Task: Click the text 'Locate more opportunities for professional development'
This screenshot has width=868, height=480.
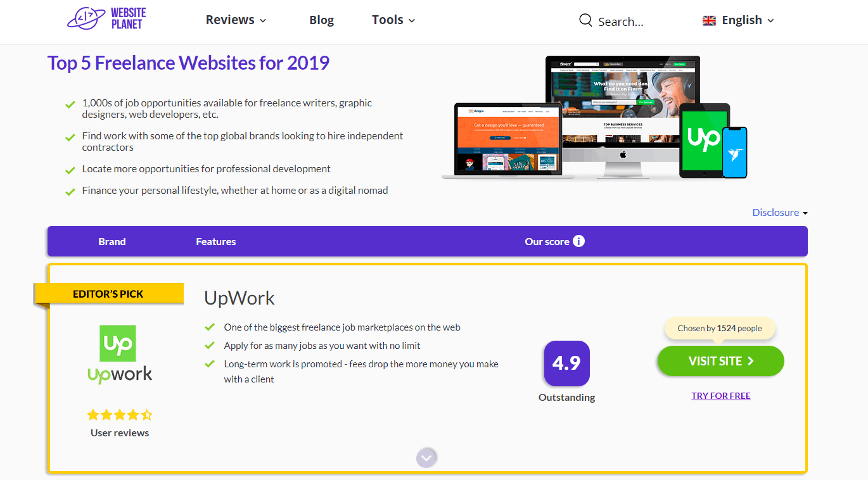Action: coord(207,169)
